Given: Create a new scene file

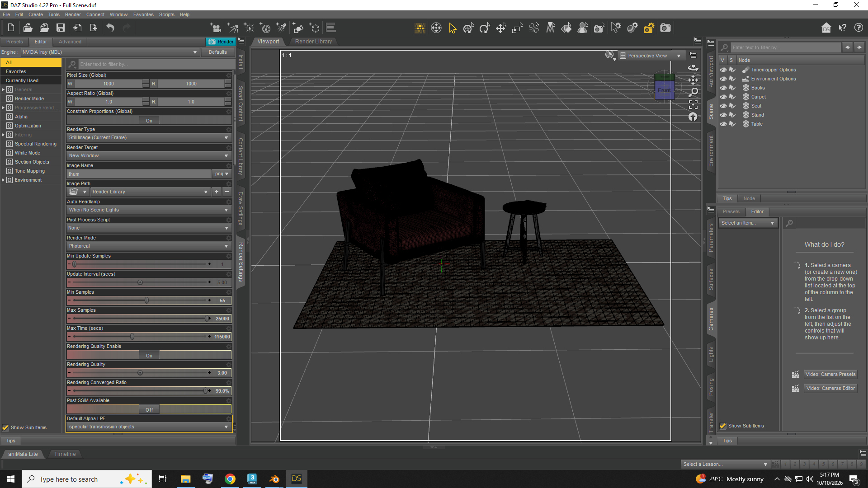Looking at the screenshot, I should click(x=11, y=28).
